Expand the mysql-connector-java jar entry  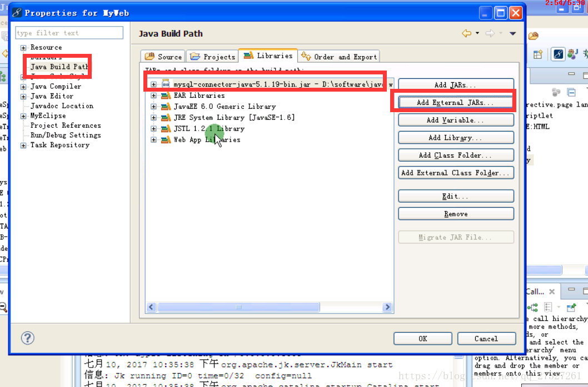(x=154, y=84)
